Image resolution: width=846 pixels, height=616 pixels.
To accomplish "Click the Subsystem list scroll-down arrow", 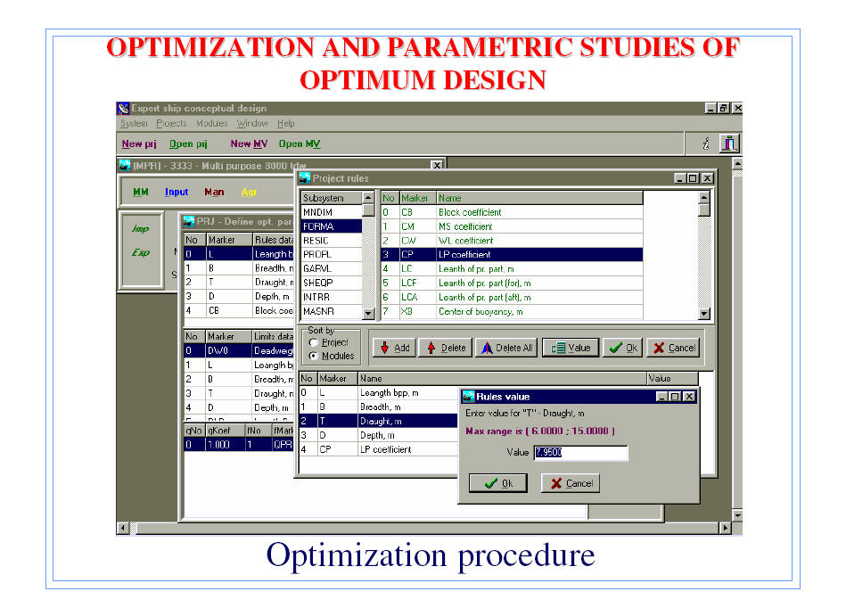I will tap(368, 313).
